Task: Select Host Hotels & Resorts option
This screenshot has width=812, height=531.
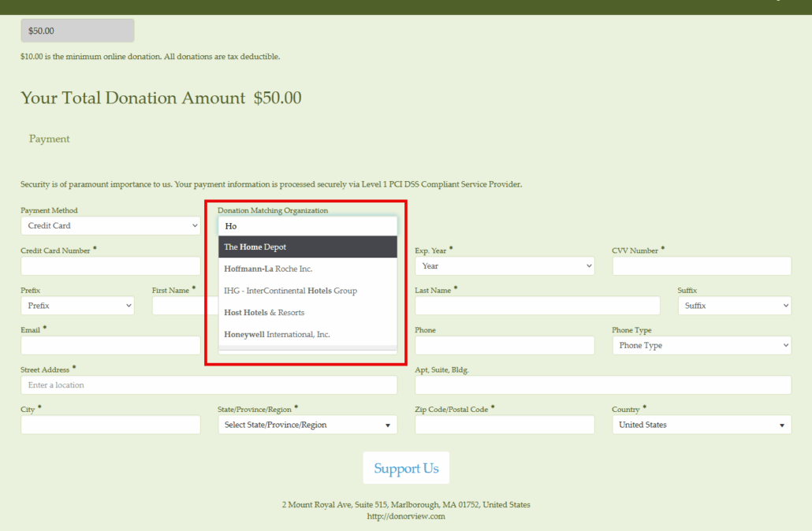Action: [x=307, y=313]
